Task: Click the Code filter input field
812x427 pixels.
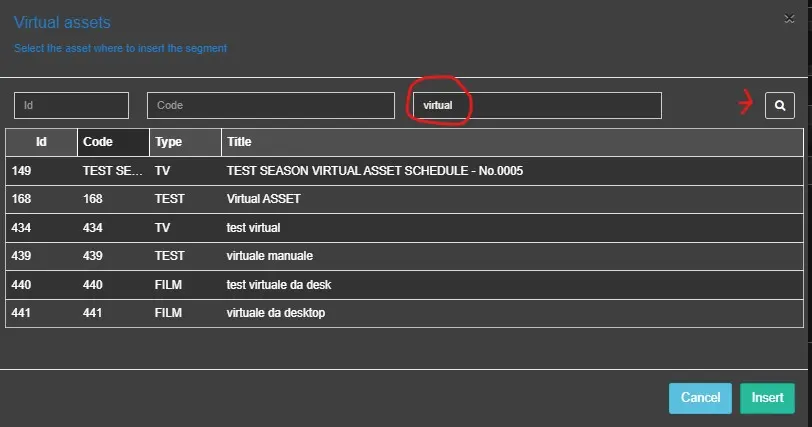Action: [270, 105]
